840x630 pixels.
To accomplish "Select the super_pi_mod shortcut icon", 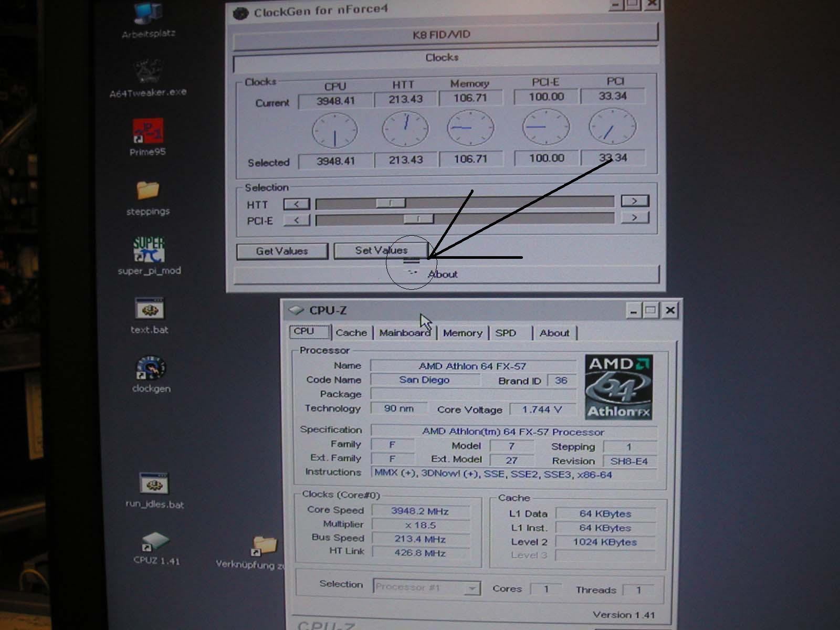I will click(149, 250).
